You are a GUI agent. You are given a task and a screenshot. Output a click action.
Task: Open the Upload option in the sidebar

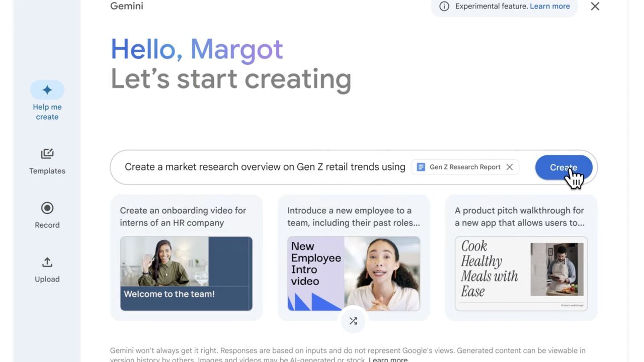tap(47, 270)
